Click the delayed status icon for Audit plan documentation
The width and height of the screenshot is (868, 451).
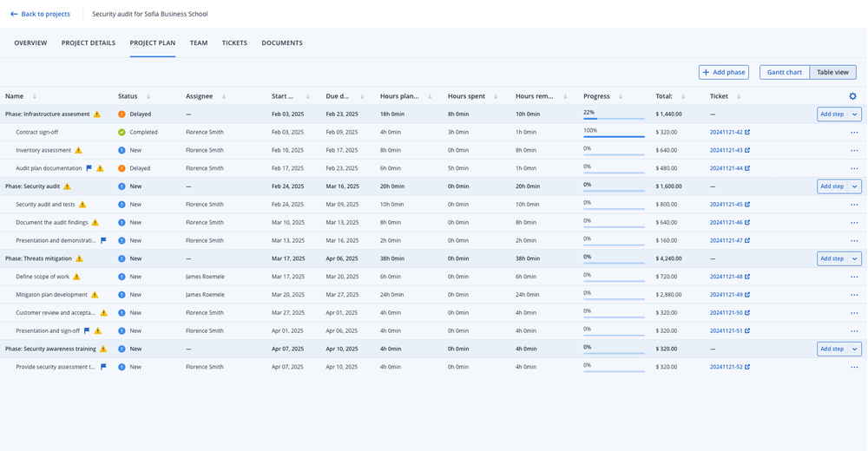[122, 168]
